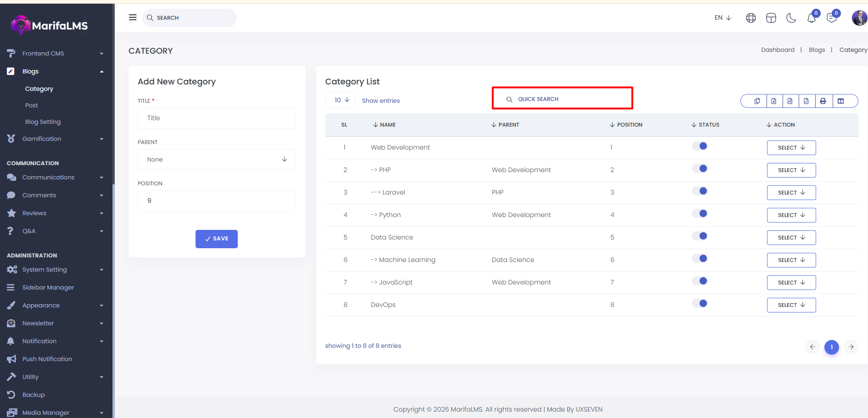
Task: Export category list as PDF
Action: click(x=806, y=101)
